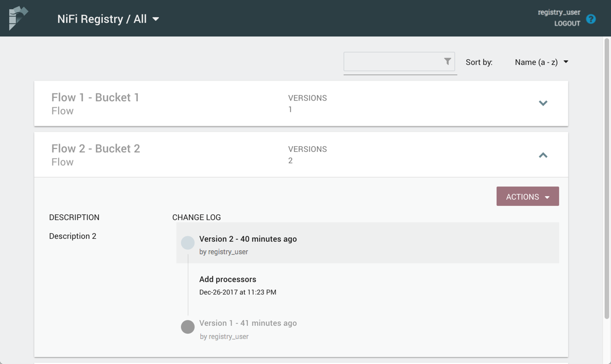Click the Add processors comment text
This screenshot has height=364, width=611.
[228, 279]
